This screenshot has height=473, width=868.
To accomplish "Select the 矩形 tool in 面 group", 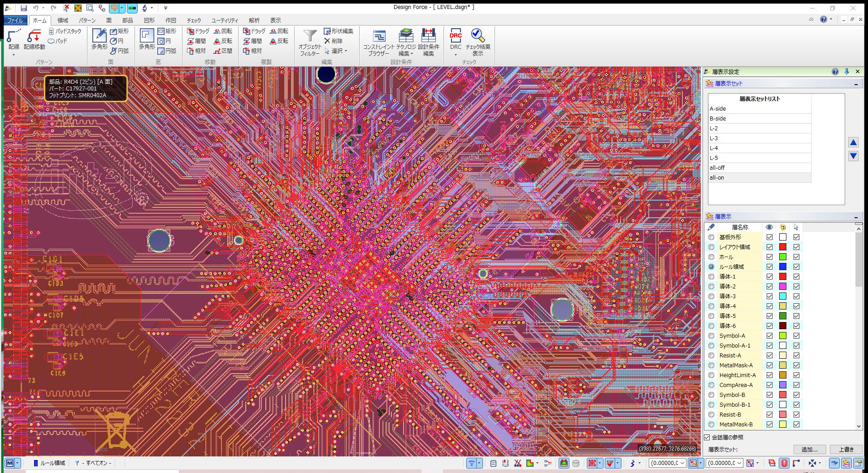I will point(119,31).
